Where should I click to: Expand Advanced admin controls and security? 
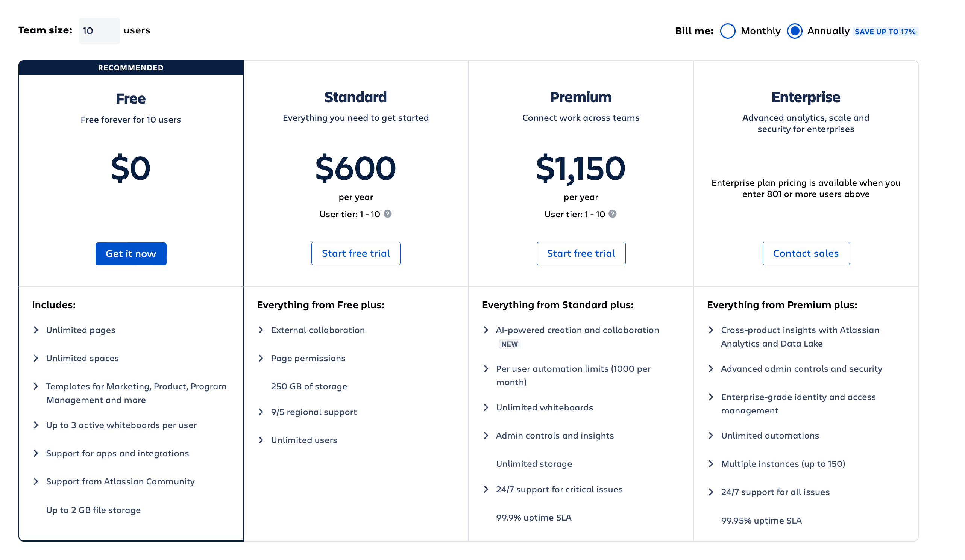pyautogui.click(x=711, y=369)
